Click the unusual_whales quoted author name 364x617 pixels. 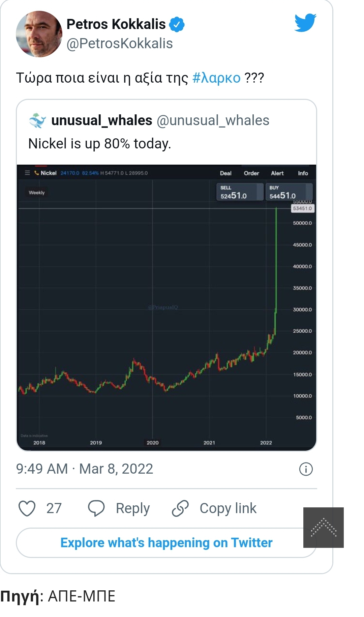[x=102, y=120]
